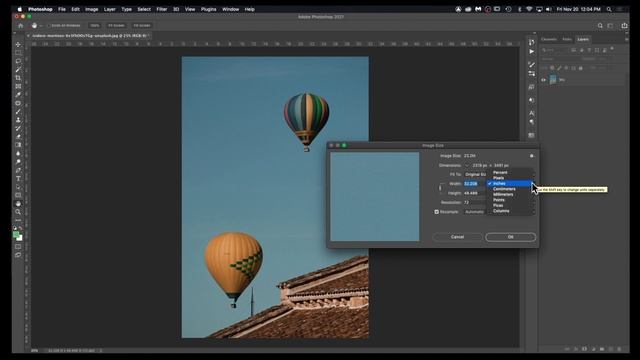Expand the Dimensions units chevron
The width and height of the screenshot is (640, 360).
(467, 165)
